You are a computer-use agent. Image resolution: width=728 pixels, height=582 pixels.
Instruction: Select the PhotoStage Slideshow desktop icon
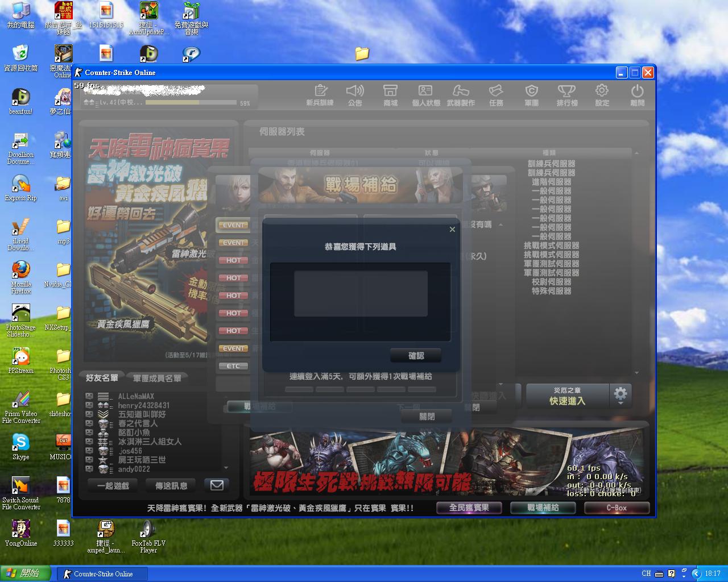[x=21, y=321]
